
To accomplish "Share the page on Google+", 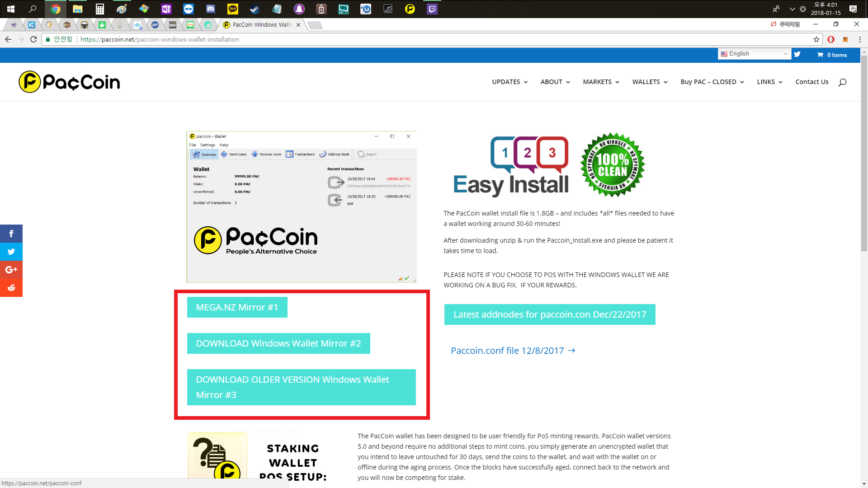I will (x=11, y=269).
